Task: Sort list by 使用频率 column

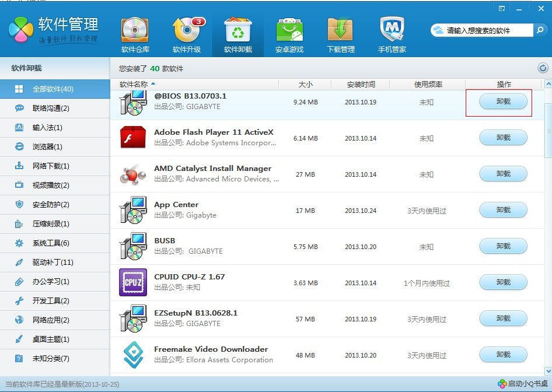Action: [x=428, y=85]
